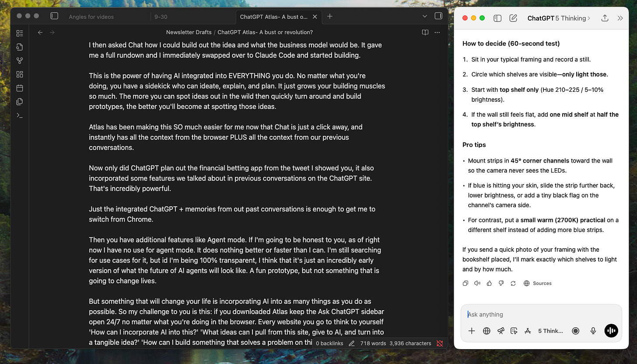Image resolution: width=637 pixels, height=364 pixels.
Task: Open the canvas grid icon in ribbon
Action: click(x=19, y=74)
